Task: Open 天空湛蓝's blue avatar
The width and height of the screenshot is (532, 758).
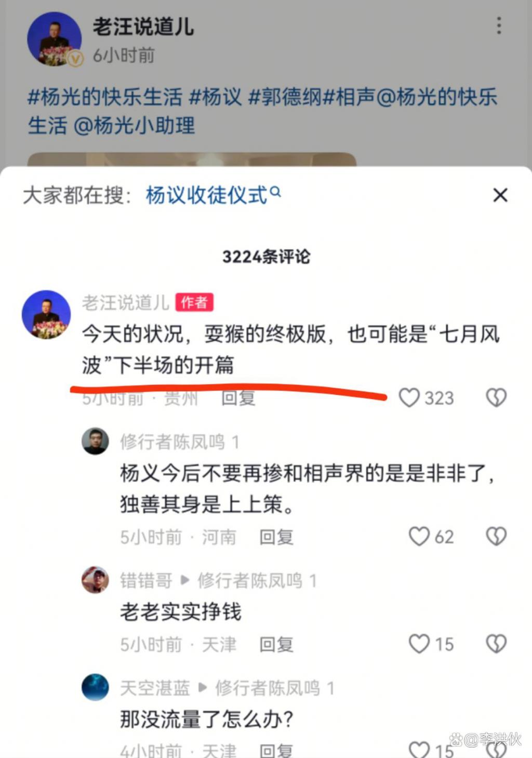Action: [x=95, y=687]
